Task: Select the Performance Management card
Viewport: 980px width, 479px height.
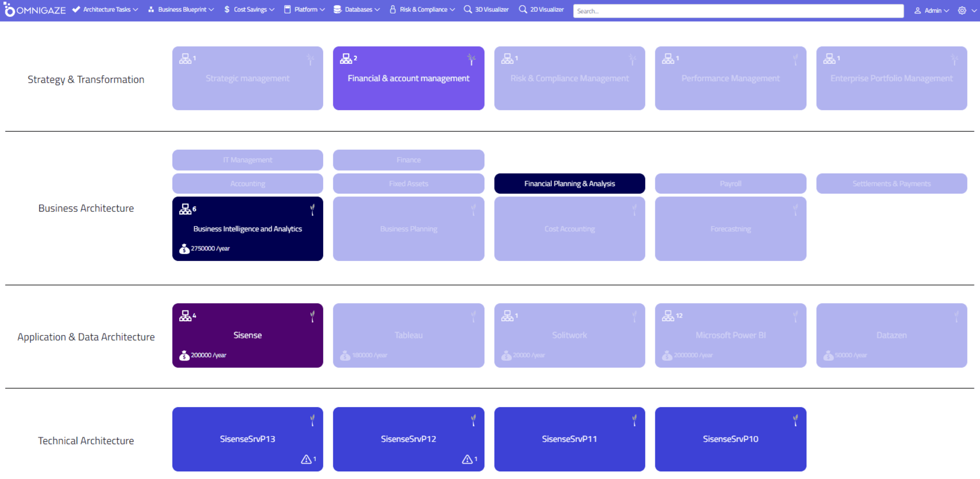Action: pos(730,78)
